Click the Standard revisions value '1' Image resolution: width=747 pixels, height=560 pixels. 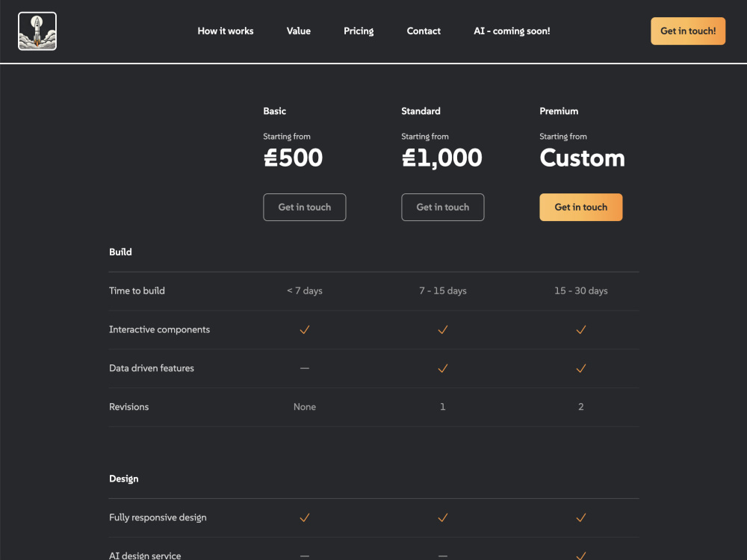click(x=442, y=407)
